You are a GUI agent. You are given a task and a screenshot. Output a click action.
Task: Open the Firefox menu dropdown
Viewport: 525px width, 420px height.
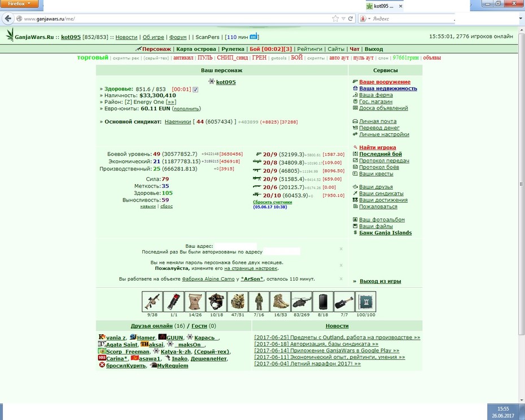click(x=19, y=4)
